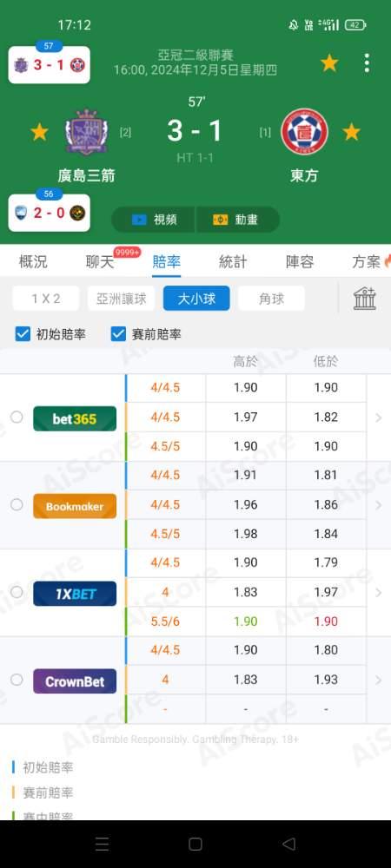The image size is (391, 868).
Task: Select 亞洲讓球 odds type
Action: (122, 299)
